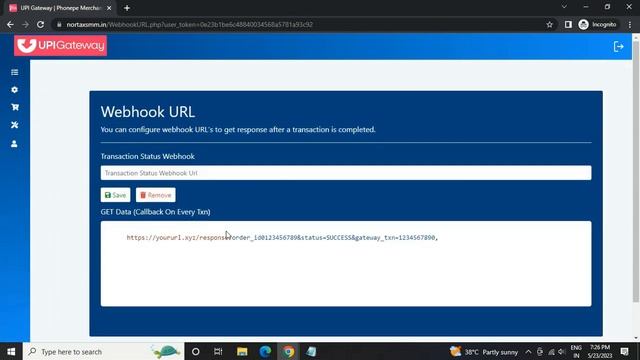This screenshot has height=360, width=640.
Task: Click the Save button
Action: pos(116,195)
